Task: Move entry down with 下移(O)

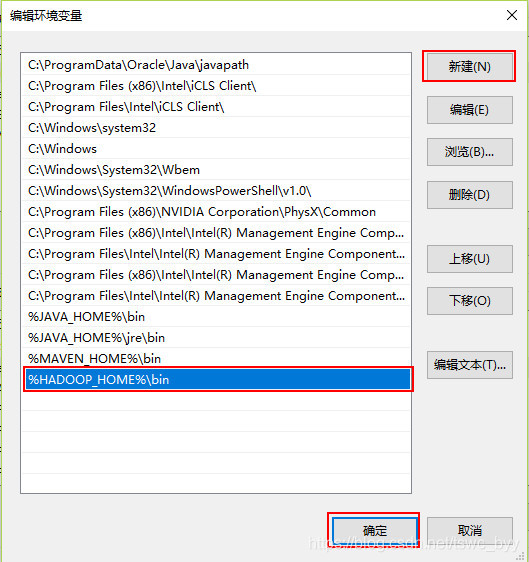Action: pyautogui.click(x=470, y=301)
